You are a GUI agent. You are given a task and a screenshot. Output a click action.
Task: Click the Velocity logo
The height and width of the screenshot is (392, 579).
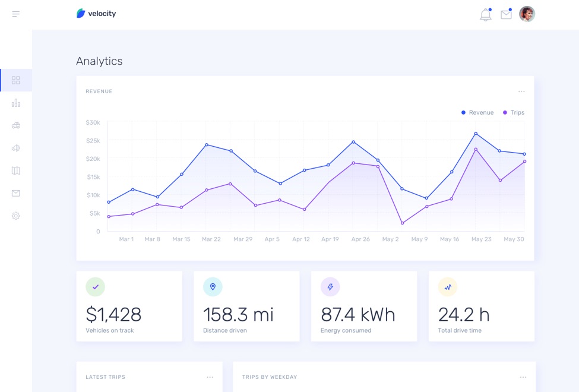(96, 14)
